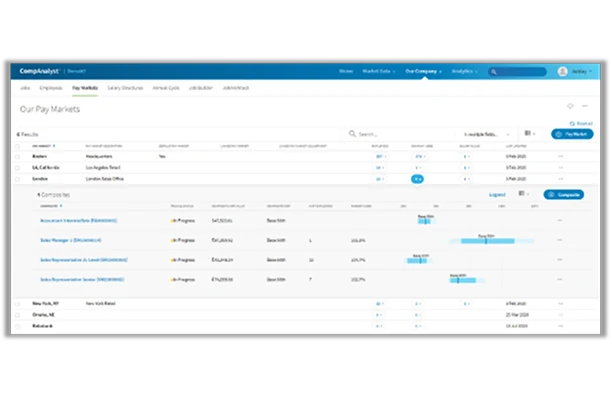Image resolution: width=612 pixels, height=397 pixels.
Task: Open row actions ellipsis for Accountant Intermediate
Action: click(x=560, y=220)
